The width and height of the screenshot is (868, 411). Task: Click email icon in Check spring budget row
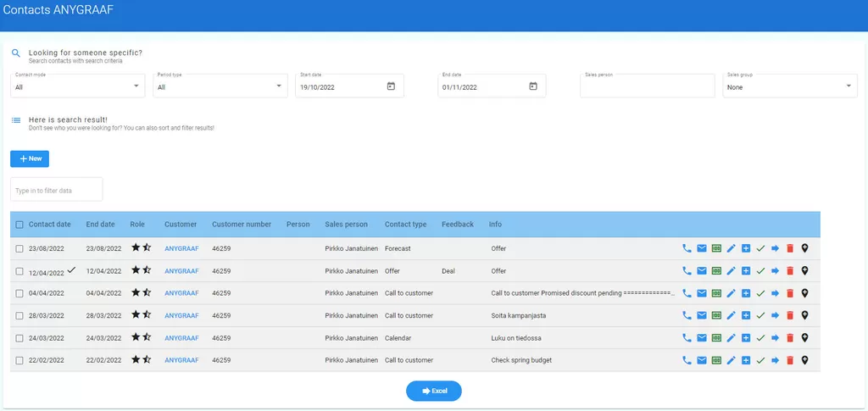(701, 360)
